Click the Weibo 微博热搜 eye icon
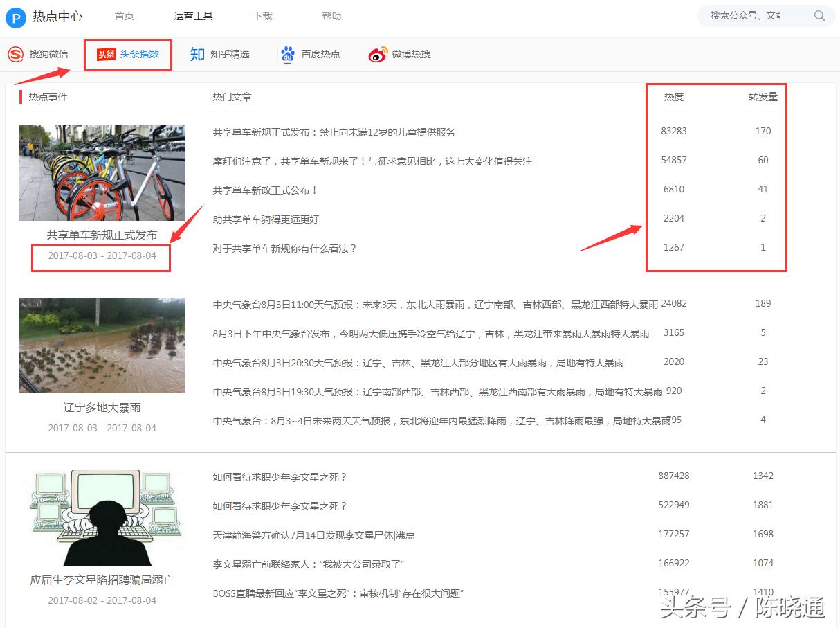The width and height of the screenshot is (840, 628). (x=378, y=54)
